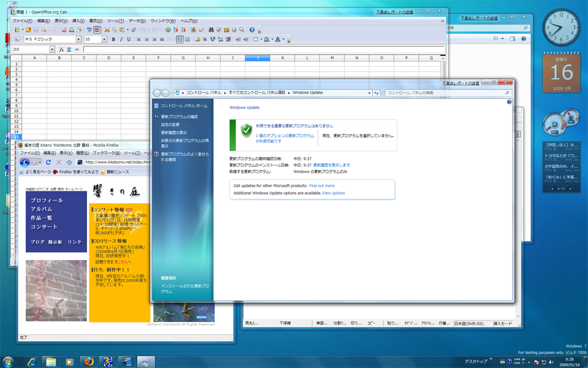This screenshot has width=588, height=368.
Task: Click the Windows Media Player taskbar icon
Action: pyautogui.click(x=69, y=362)
